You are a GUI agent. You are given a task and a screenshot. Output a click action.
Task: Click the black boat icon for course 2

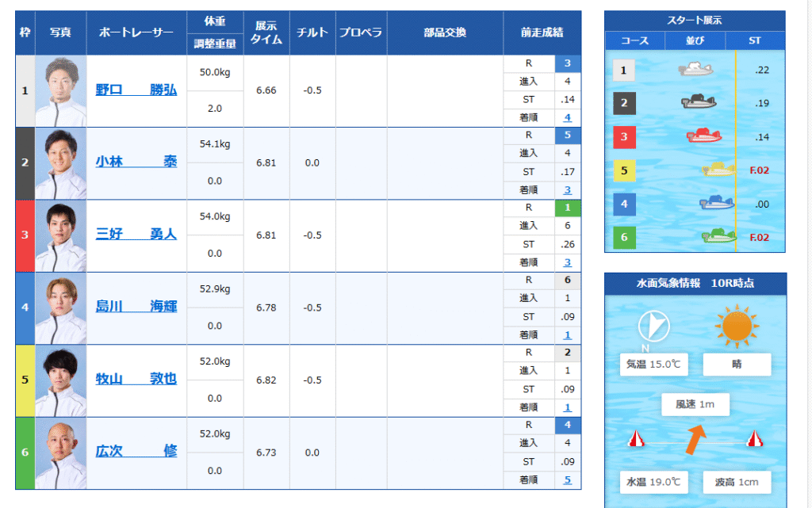(x=699, y=102)
